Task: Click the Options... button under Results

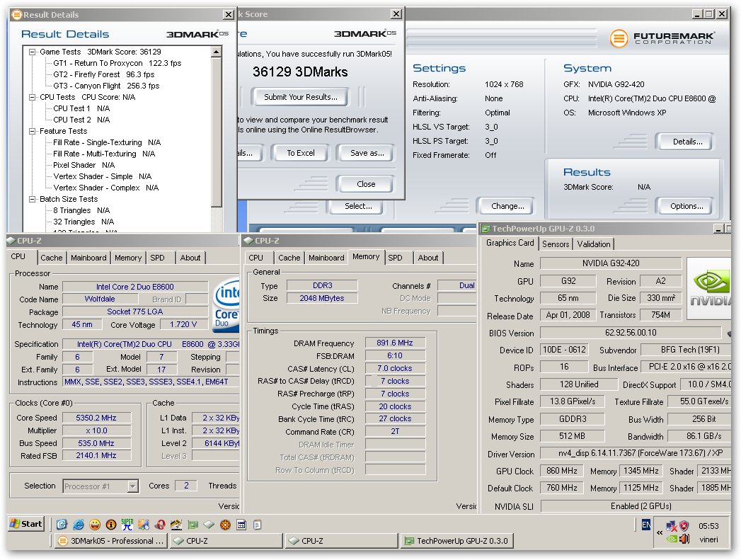Action: 687,207
